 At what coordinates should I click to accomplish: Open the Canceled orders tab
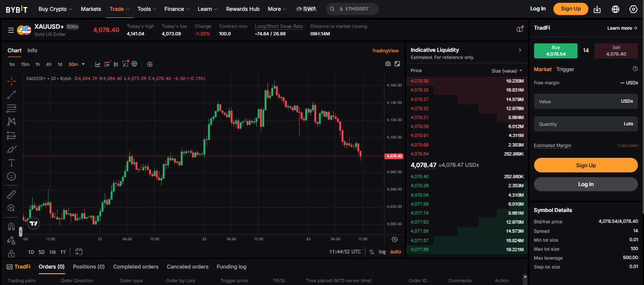187,267
